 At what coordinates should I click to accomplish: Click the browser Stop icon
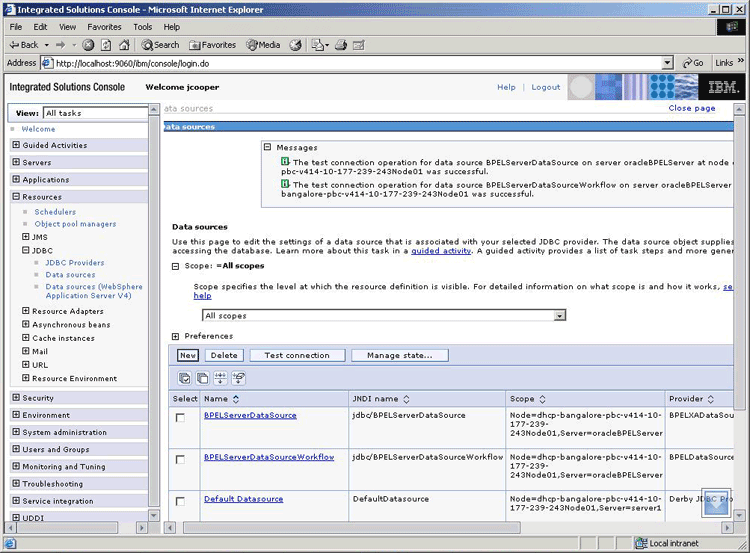click(x=89, y=45)
